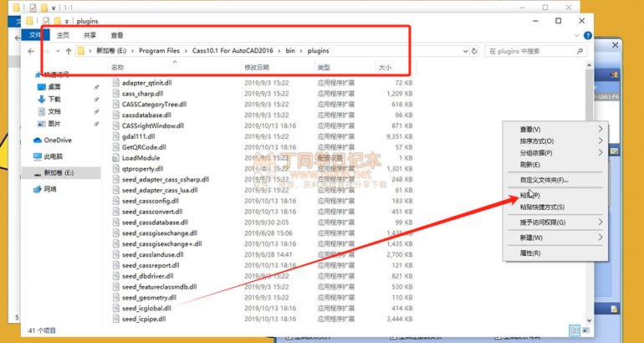The height and width of the screenshot is (343, 644).
Task: Click the Quick access (快速访问) star icon
Action: (x=38, y=74)
